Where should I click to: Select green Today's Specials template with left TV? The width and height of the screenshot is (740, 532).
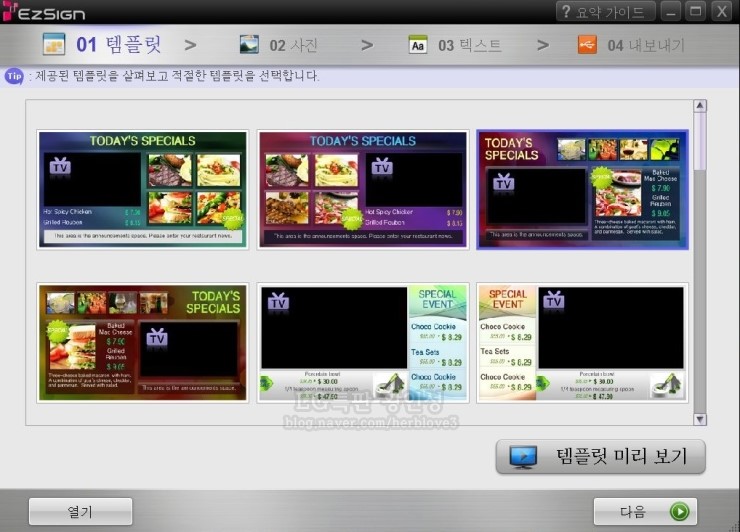pyautogui.click(x=143, y=190)
